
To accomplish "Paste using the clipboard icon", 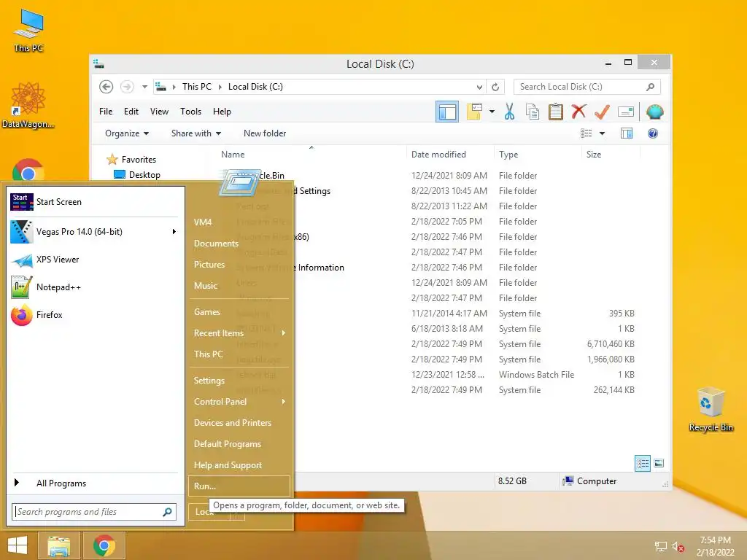I will click(x=555, y=112).
